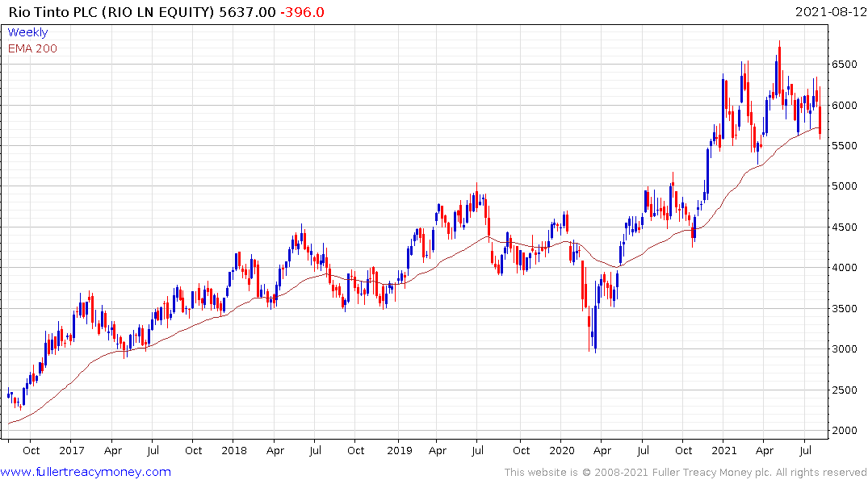The height and width of the screenshot is (484, 868).
Task: Click the -396.0 change value
Action: coord(302,12)
